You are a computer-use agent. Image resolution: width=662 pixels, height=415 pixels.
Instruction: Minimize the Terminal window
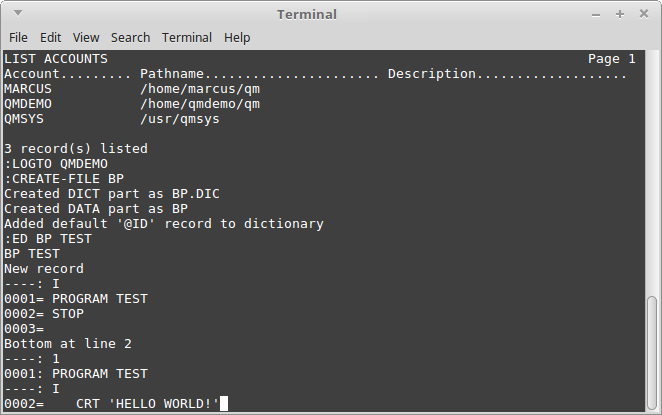point(596,15)
